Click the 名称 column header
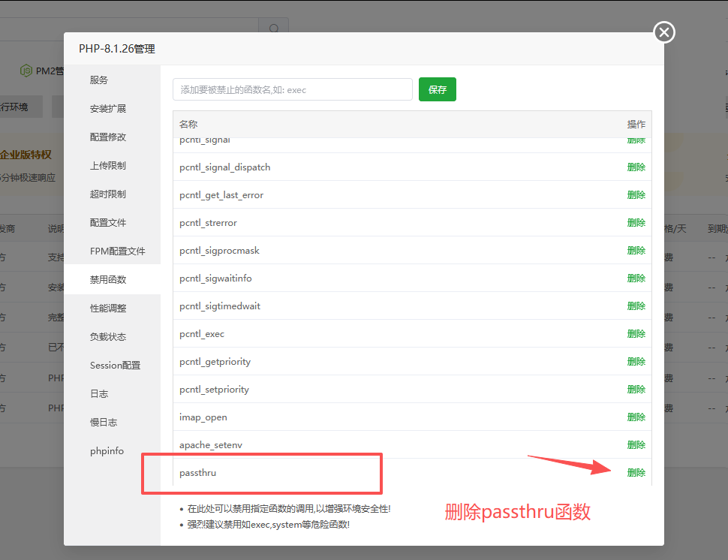 pos(188,124)
